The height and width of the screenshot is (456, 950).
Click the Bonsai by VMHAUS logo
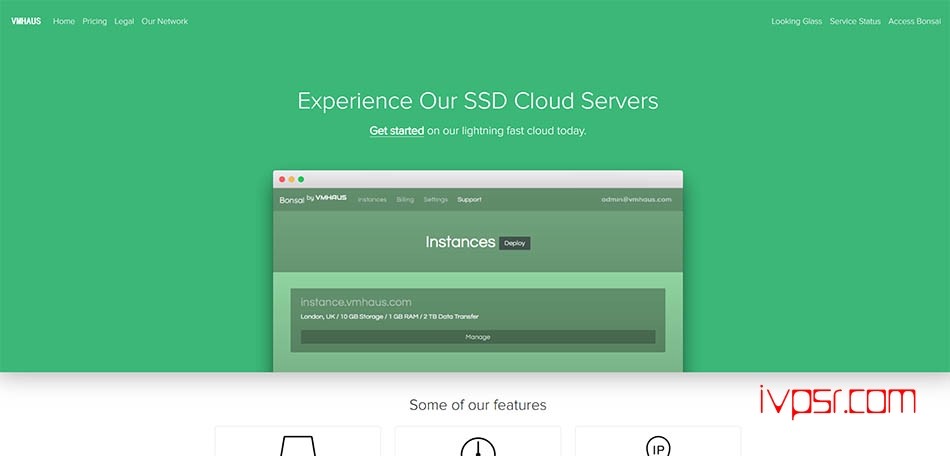click(x=313, y=199)
